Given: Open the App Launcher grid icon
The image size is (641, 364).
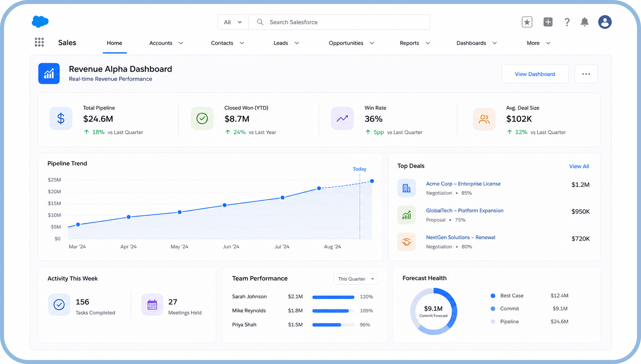Looking at the screenshot, I should 39,42.
